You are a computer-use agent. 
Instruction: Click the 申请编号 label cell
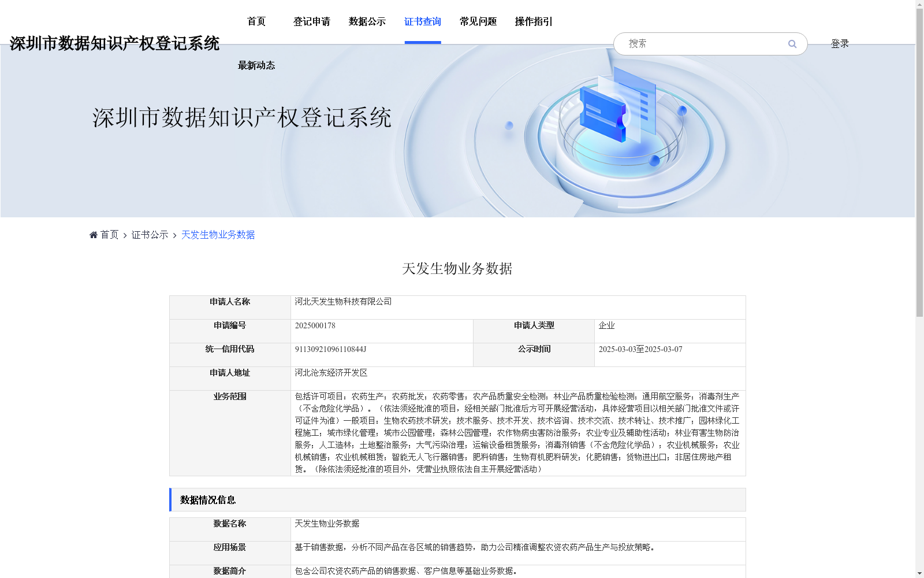click(x=230, y=331)
